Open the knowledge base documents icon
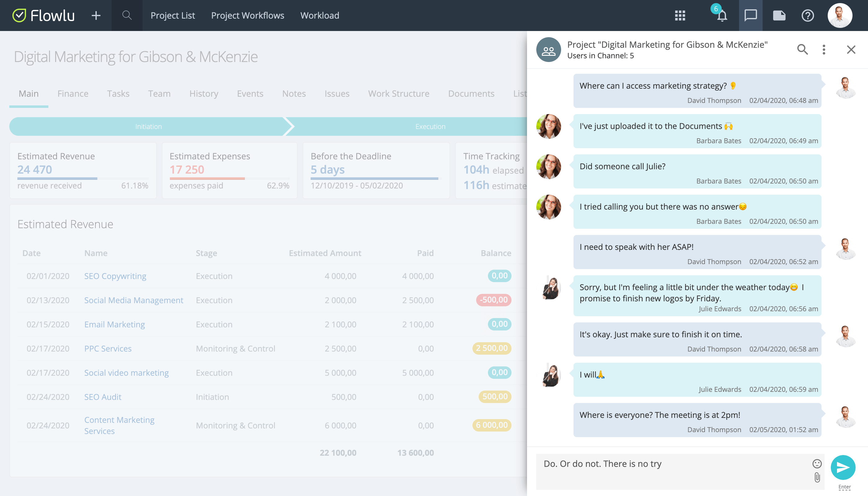This screenshot has height=496, width=868. pyautogui.click(x=779, y=15)
